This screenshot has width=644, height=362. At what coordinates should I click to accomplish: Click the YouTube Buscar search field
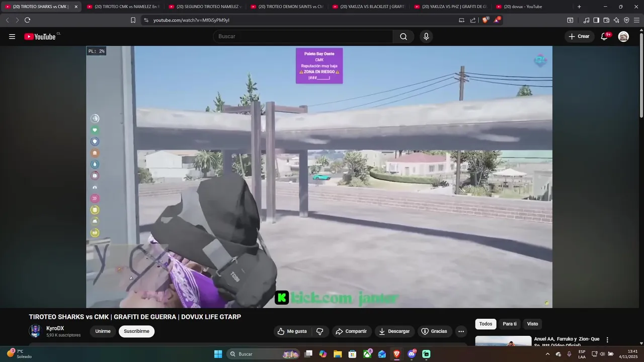[303, 36]
